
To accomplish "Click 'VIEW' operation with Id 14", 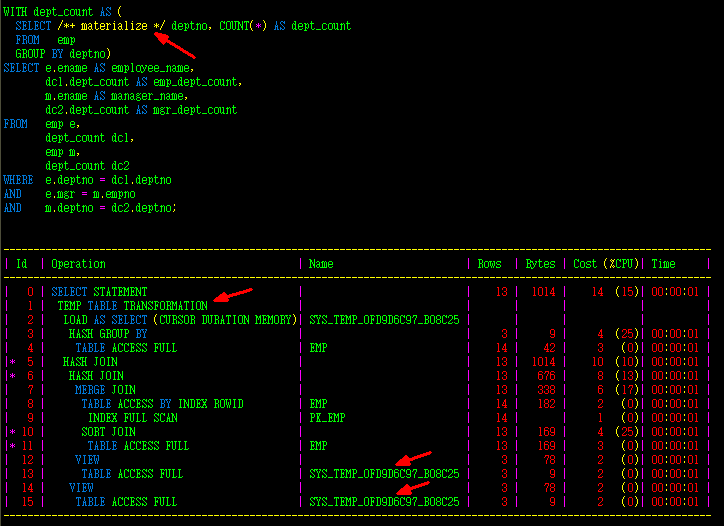I will [x=81, y=488].
